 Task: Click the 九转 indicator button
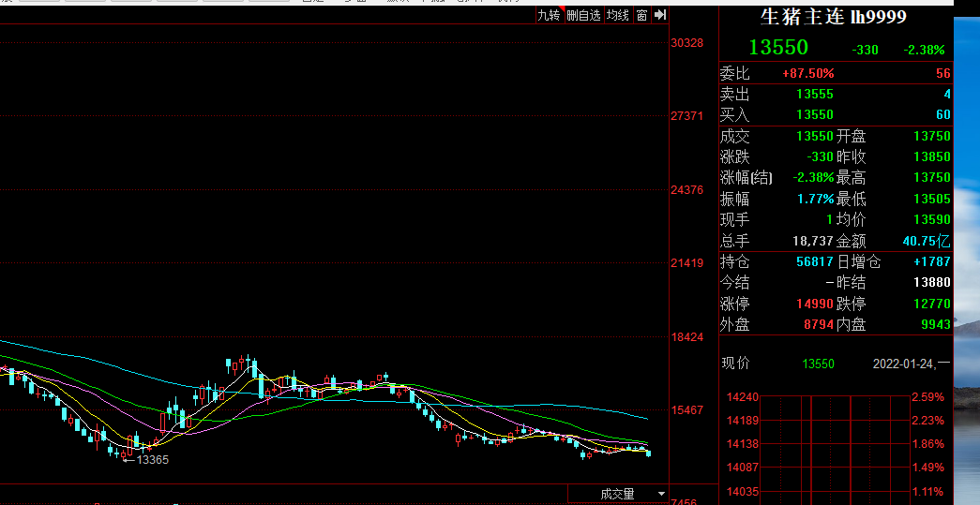click(x=549, y=15)
